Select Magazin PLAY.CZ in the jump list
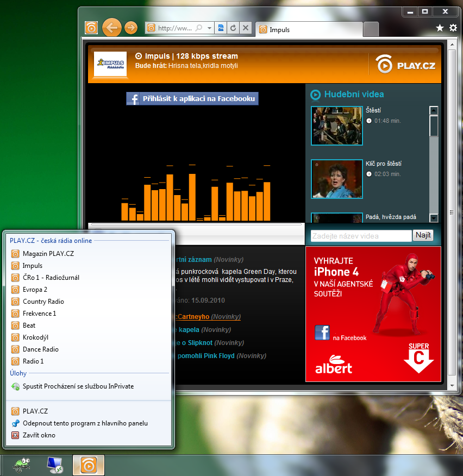This screenshot has width=463, height=476. [89, 253]
